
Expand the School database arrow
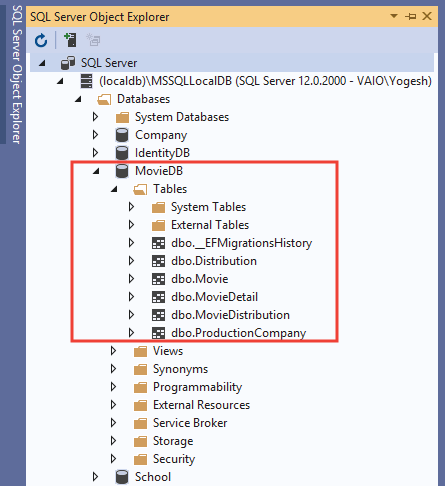95,477
